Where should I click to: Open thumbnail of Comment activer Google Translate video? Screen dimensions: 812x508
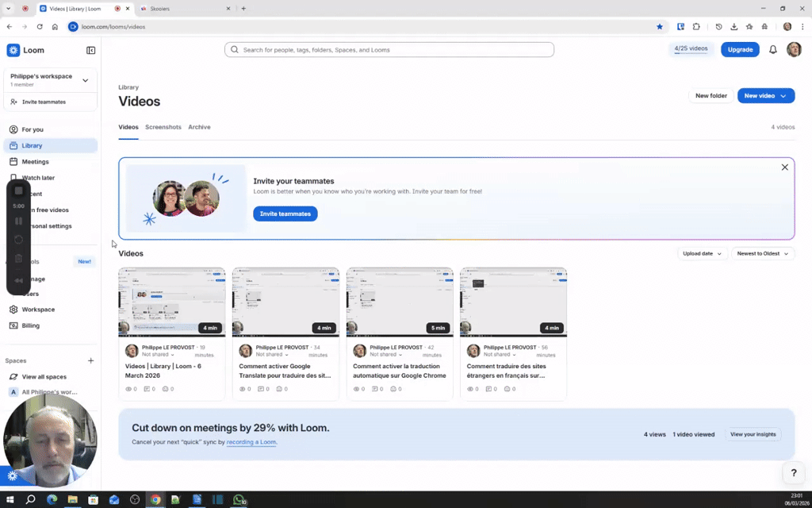[285, 302]
